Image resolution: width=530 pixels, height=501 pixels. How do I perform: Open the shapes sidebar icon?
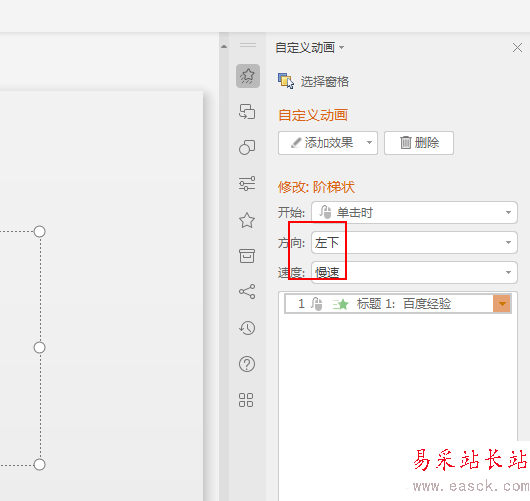tap(247, 147)
